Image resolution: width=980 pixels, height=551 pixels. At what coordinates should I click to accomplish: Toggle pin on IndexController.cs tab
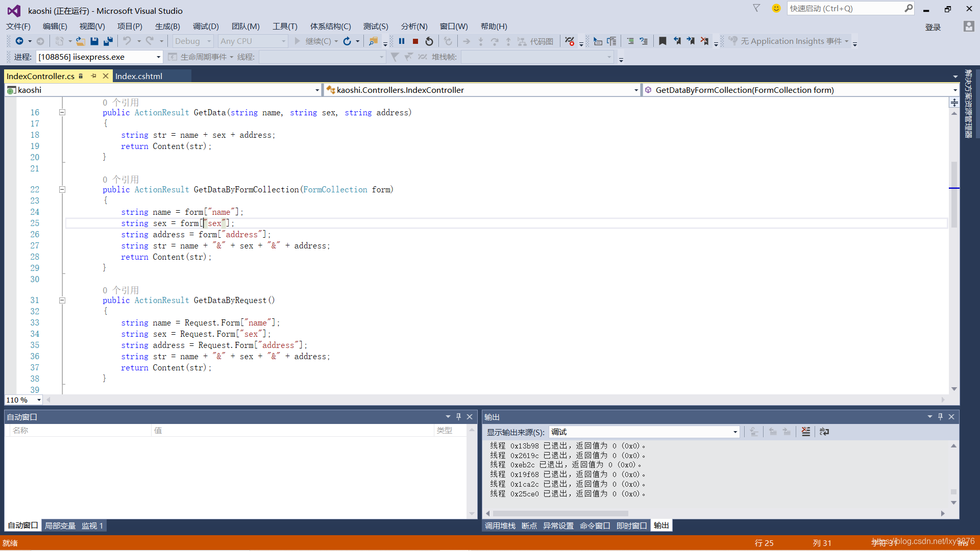pyautogui.click(x=93, y=76)
